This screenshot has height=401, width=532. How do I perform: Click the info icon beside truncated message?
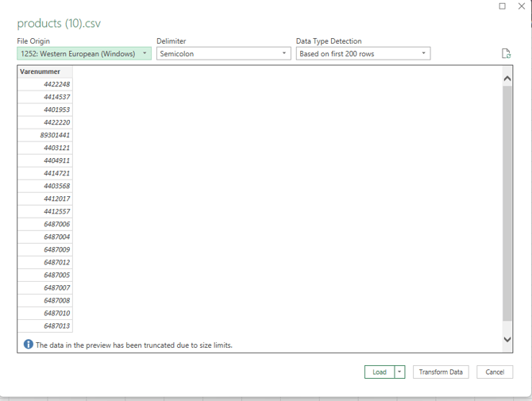[29, 345]
